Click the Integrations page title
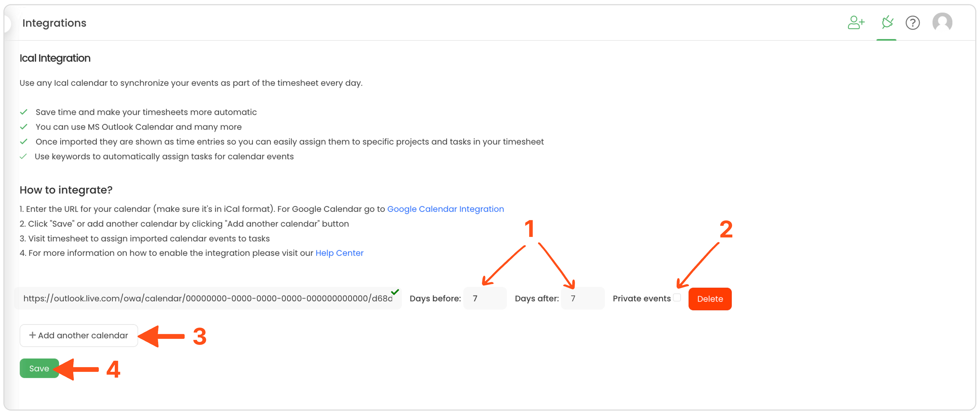This screenshot has height=415, width=980. pos(54,23)
